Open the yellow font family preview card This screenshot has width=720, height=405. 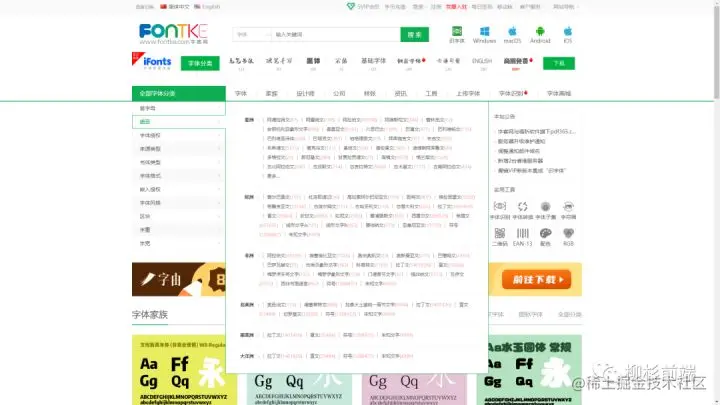coord(179,370)
